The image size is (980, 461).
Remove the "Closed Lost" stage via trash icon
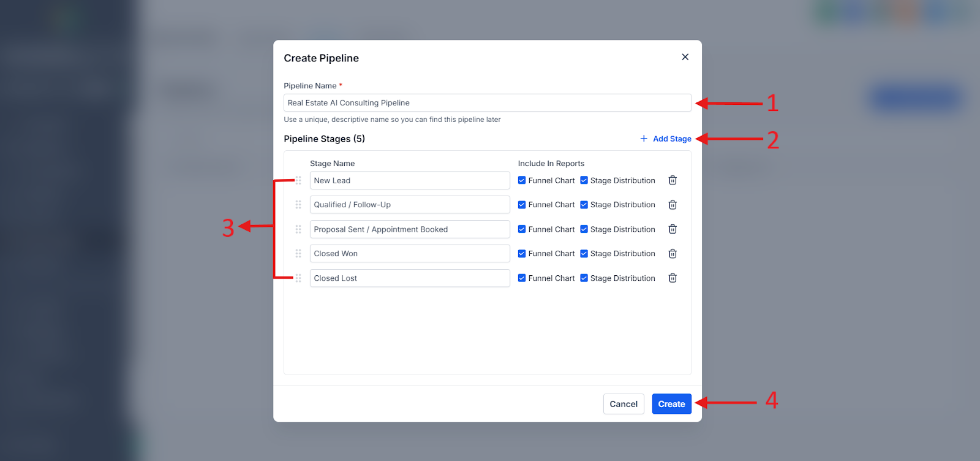[x=672, y=278]
